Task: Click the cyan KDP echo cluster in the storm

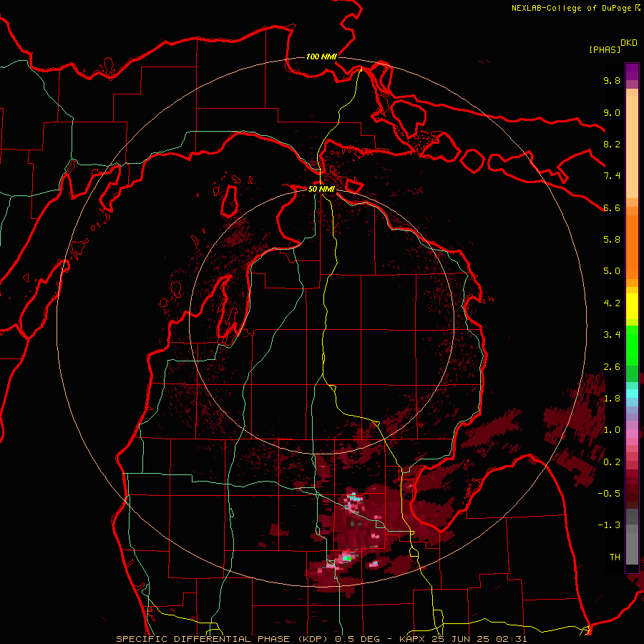Action: 353,498
